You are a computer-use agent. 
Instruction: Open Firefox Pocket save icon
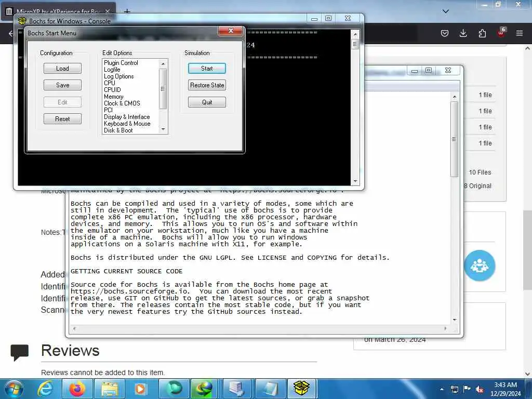445,33
